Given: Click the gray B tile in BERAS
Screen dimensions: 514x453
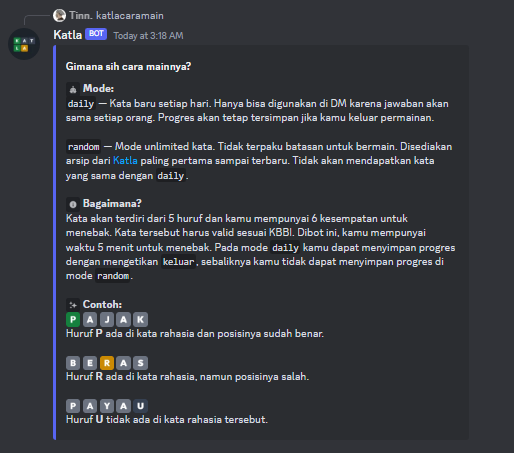Looking at the screenshot, I should tap(73, 363).
